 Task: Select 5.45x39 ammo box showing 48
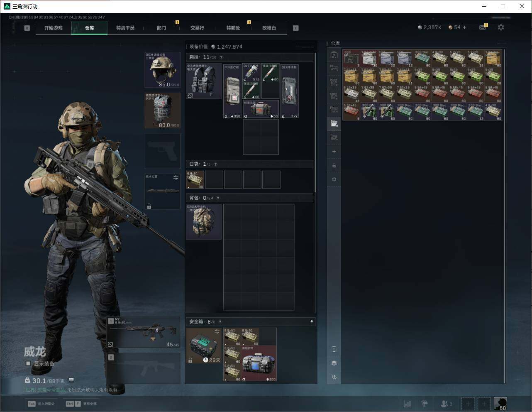coord(352,94)
